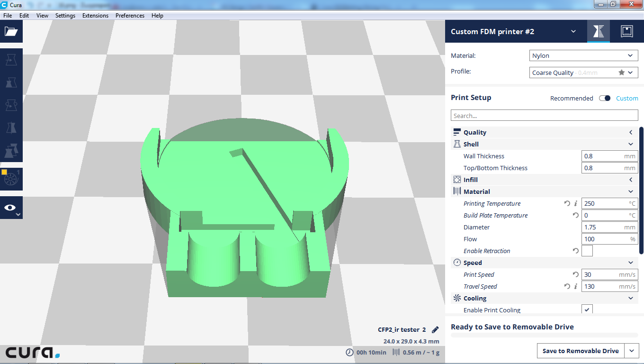
Task: Collapse the Speed settings section
Action: (x=631, y=263)
